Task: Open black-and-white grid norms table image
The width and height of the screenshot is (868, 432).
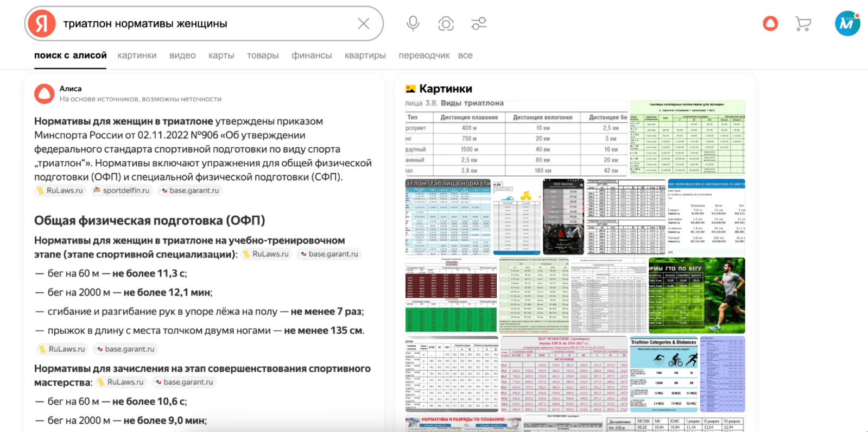Action: [x=626, y=217]
